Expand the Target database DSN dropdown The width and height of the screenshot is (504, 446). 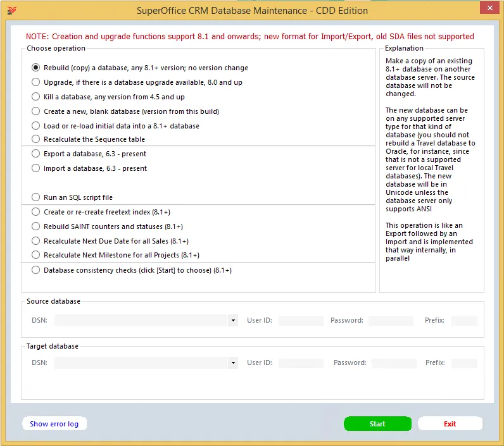pos(233,363)
